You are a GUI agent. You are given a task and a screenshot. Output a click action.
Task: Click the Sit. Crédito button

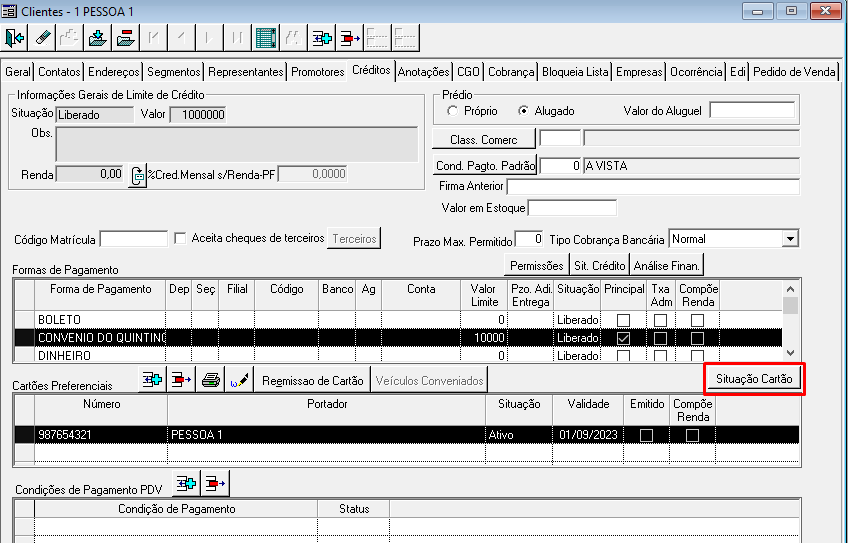point(599,266)
